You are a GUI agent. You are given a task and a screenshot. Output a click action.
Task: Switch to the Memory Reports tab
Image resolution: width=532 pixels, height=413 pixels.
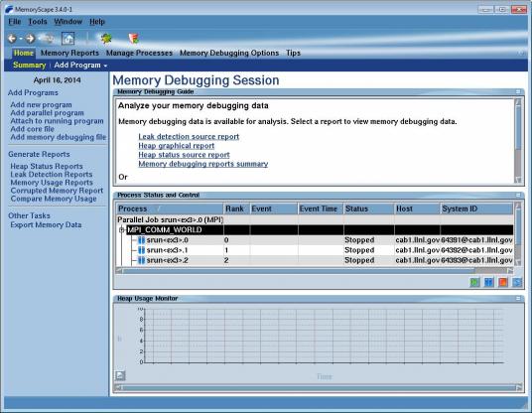pos(69,53)
